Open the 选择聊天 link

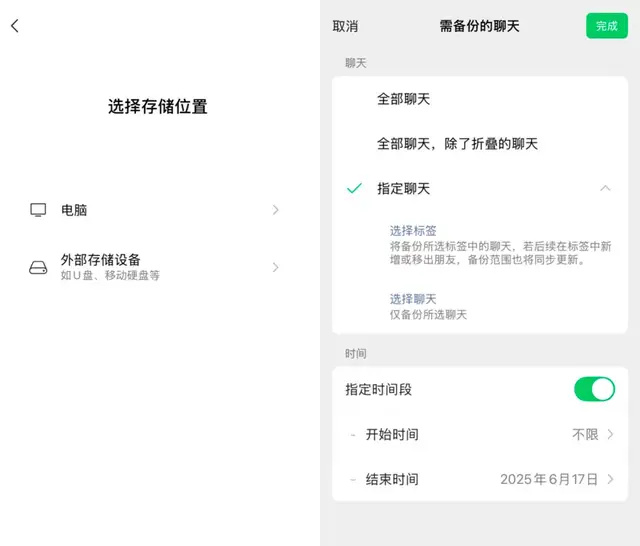click(x=413, y=299)
